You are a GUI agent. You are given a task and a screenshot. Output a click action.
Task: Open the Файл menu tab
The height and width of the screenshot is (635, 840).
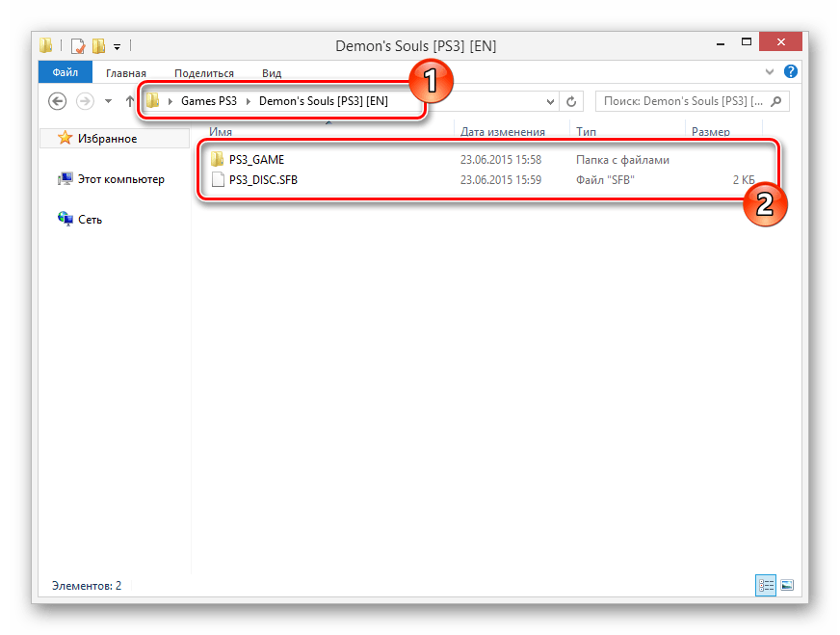click(65, 72)
